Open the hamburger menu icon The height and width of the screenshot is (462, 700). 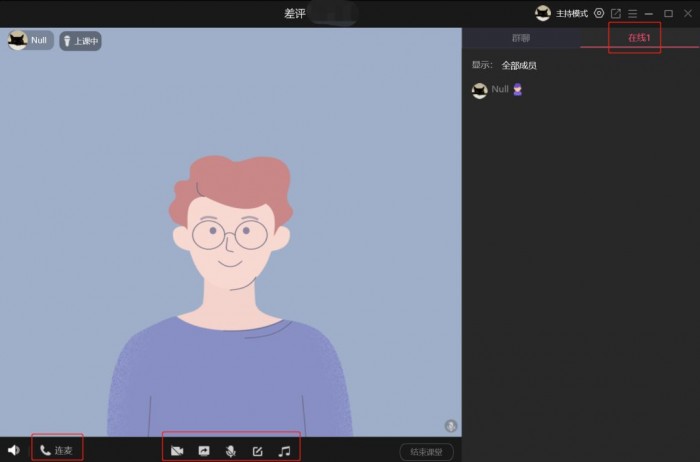tap(632, 13)
